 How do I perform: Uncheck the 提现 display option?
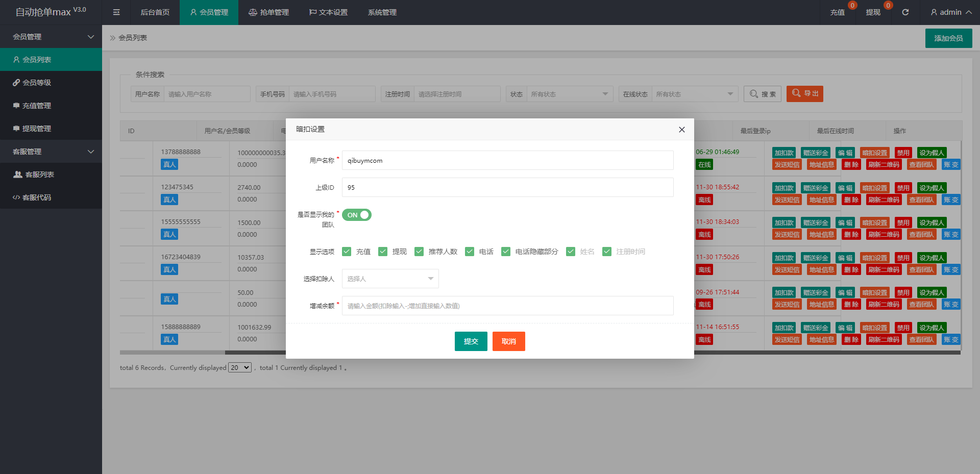(x=383, y=252)
